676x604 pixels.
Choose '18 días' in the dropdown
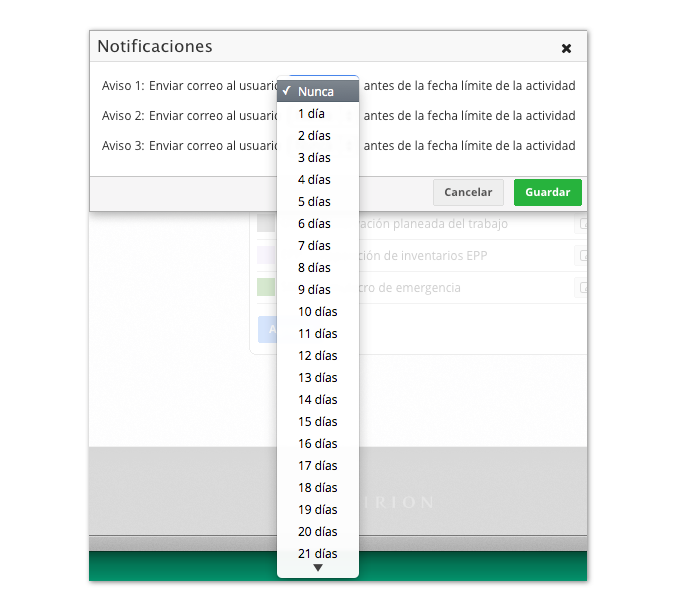tap(318, 487)
